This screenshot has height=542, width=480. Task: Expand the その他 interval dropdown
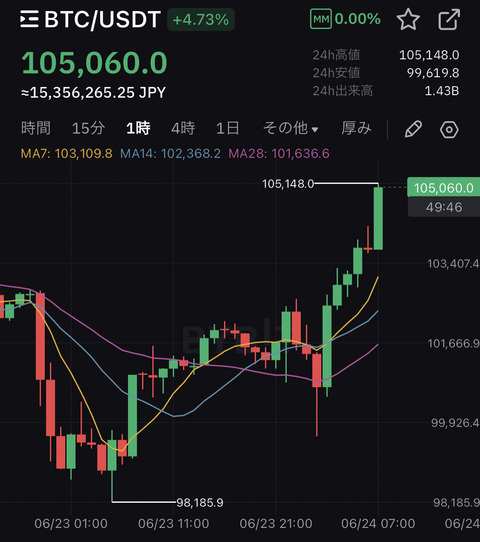[x=290, y=128]
